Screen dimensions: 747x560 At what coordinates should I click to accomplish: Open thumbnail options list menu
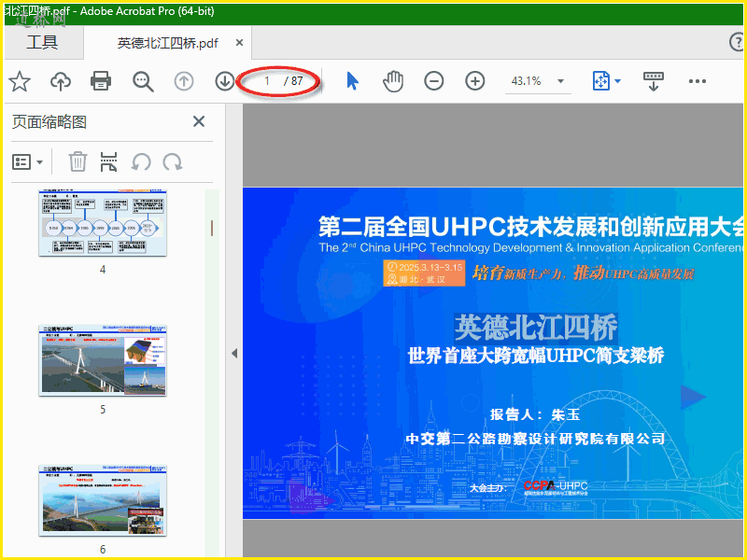27,162
